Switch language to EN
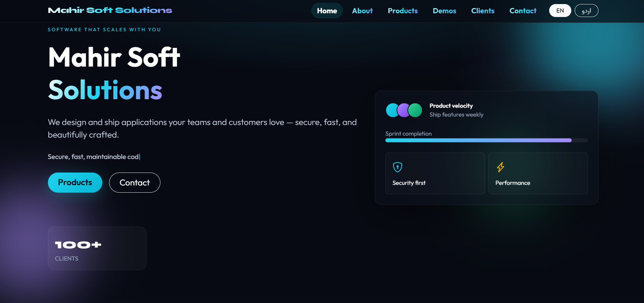Image resolution: width=644 pixels, height=303 pixels. pyautogui.click(x=560, y=11)
